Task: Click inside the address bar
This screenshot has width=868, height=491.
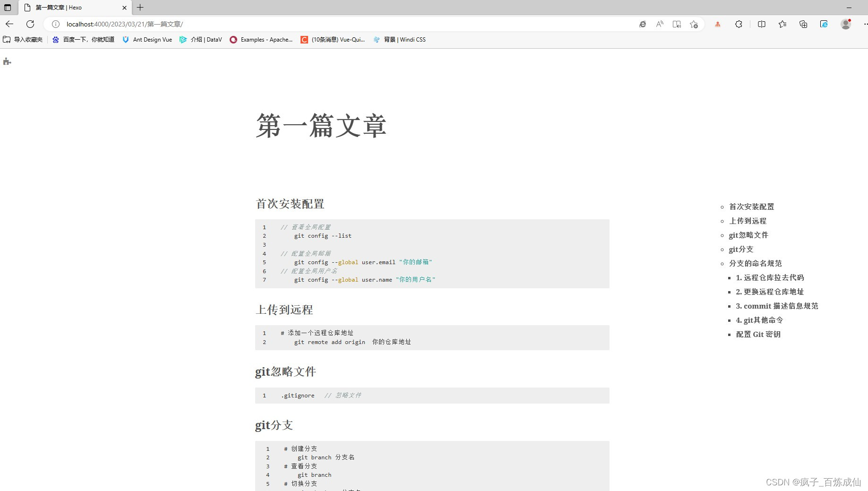Action: (284, 24)
